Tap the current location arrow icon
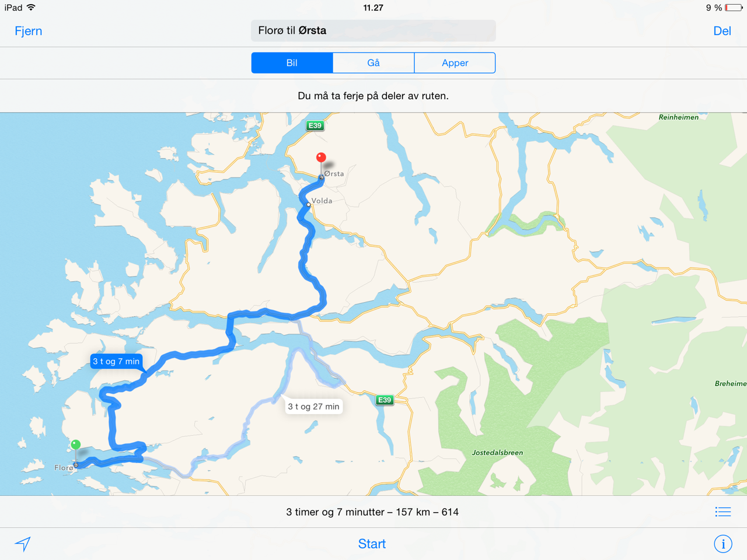This screenshot has width=747, height=560. point(23,544)
